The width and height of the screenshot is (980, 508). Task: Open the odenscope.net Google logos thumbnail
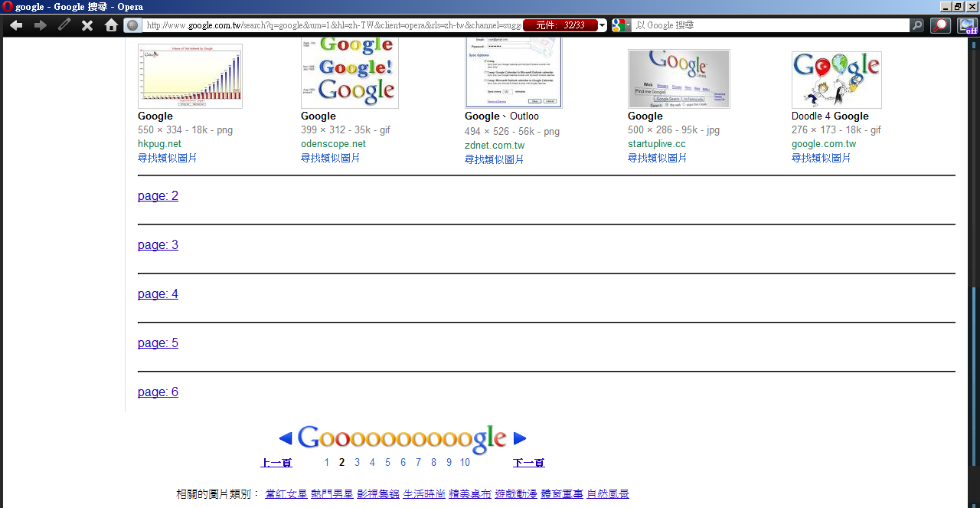[350, 73]
